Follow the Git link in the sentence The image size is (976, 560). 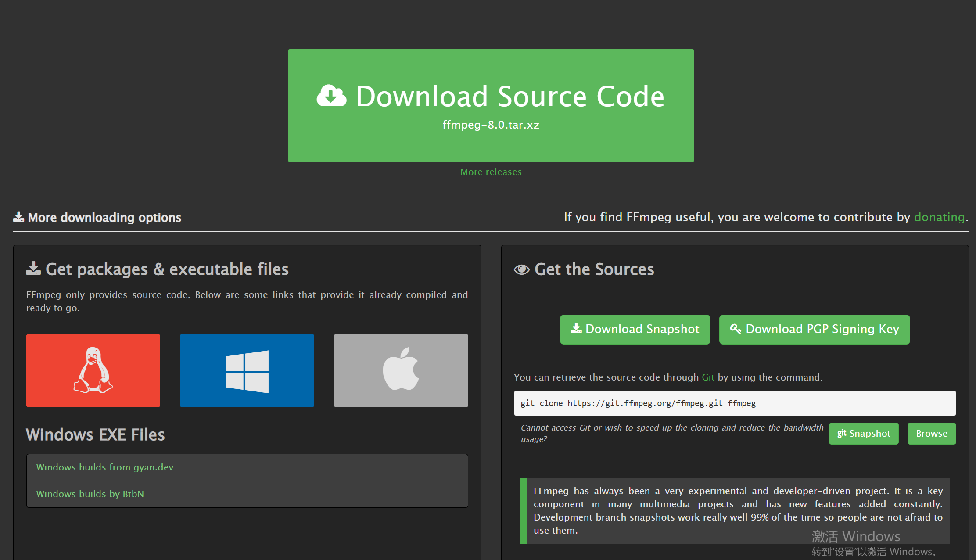pyautogui.click(x=708, y=377)
